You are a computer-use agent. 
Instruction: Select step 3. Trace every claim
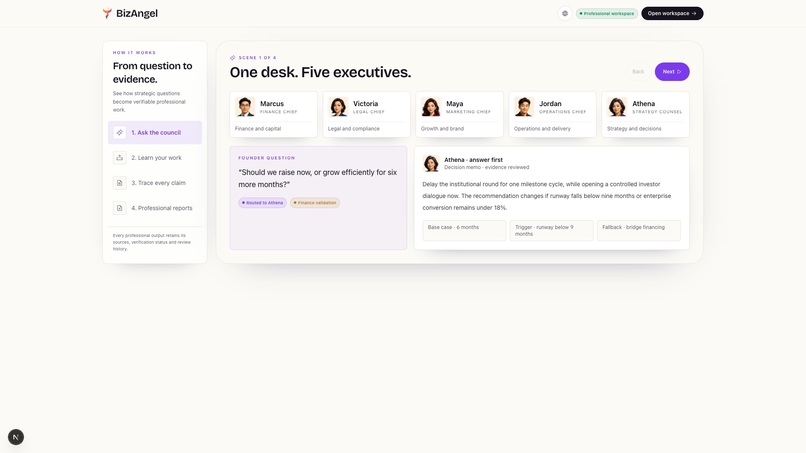155,183
